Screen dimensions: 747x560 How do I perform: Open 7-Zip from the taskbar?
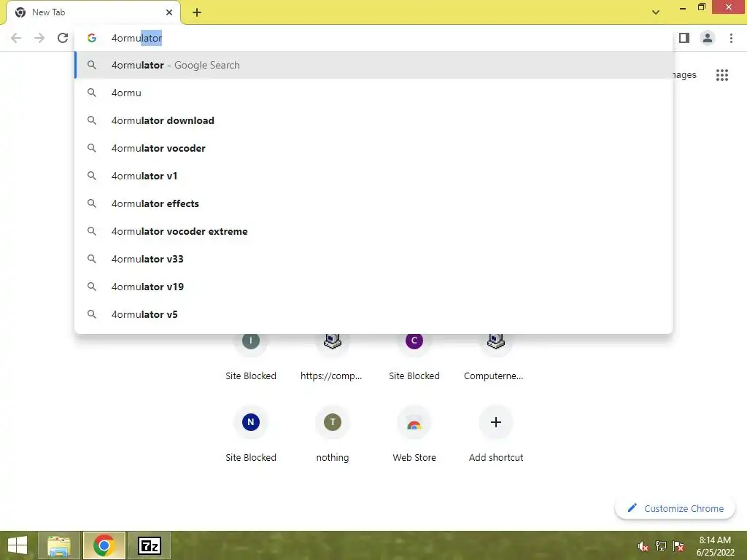click(149, 545)
